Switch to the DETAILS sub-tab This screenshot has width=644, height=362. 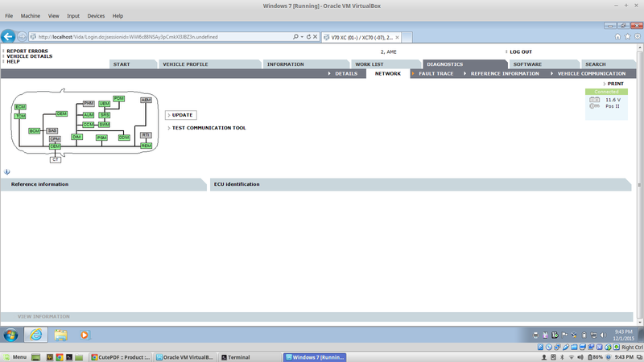click(x=346, y=73)
